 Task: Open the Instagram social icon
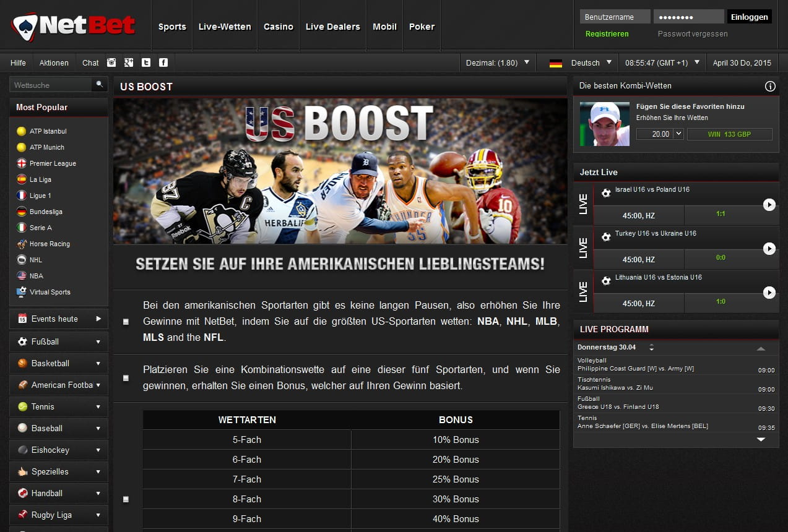point(111,62)
